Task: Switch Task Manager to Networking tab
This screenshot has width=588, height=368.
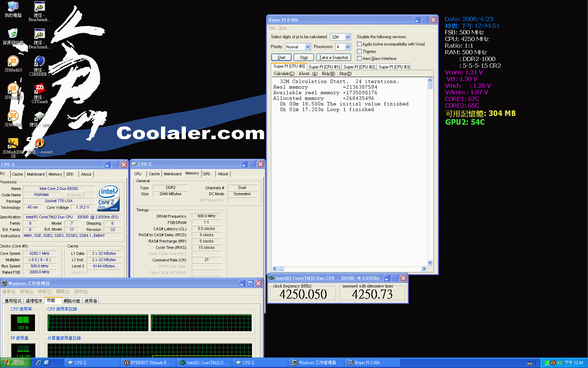Action: tap(72, 301)
